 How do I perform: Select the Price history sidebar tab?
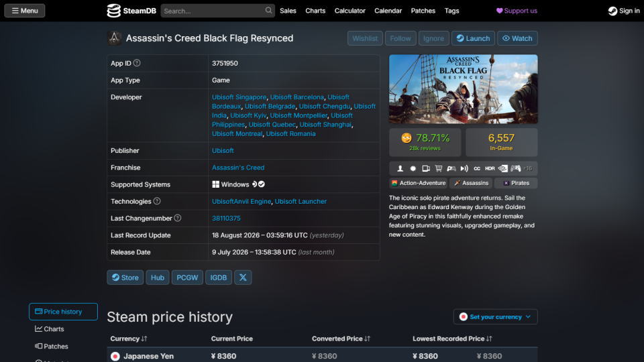click(63, 312)
